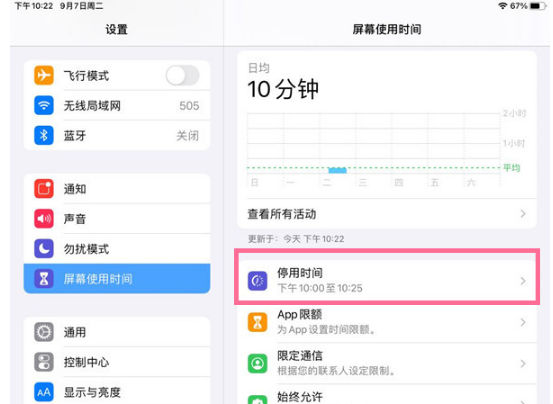The image size is (553, 404).
Task: Tap the green 限定通信 contact icon
Action: pyautogui.click(x=257, y=363)
